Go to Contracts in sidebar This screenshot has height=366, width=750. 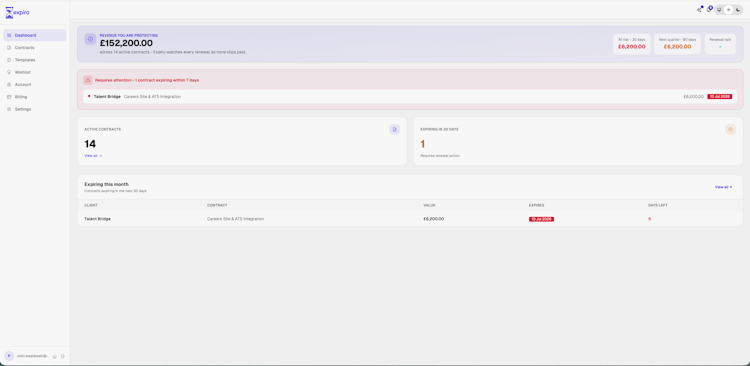[x=34, y=48]
